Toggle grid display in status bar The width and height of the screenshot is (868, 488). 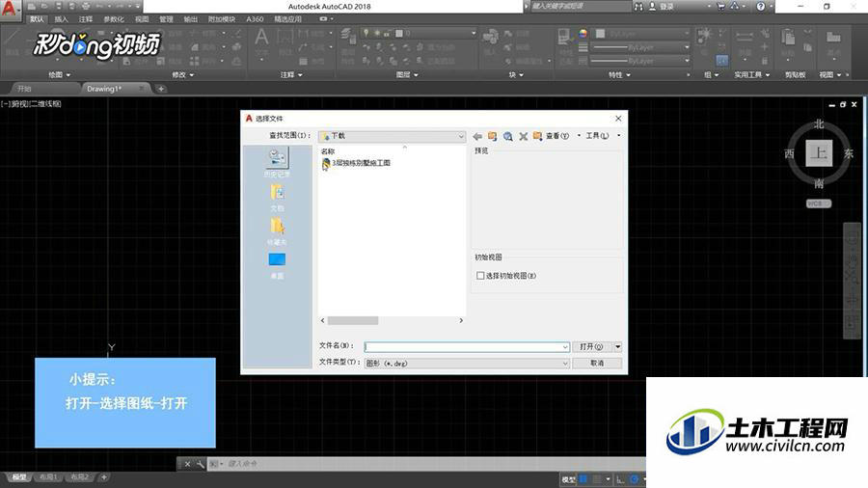(583, 479)
